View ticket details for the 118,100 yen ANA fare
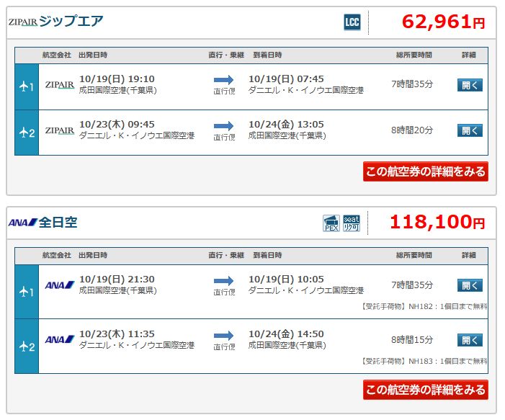The image size is (505, 420). tap(426, 390)
